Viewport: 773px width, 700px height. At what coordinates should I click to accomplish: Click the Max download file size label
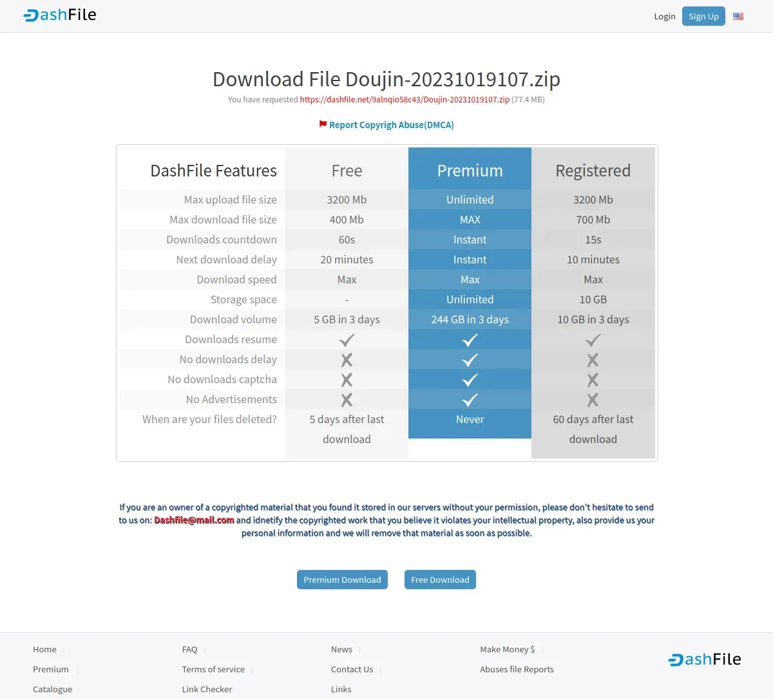[x=223, y=220]
